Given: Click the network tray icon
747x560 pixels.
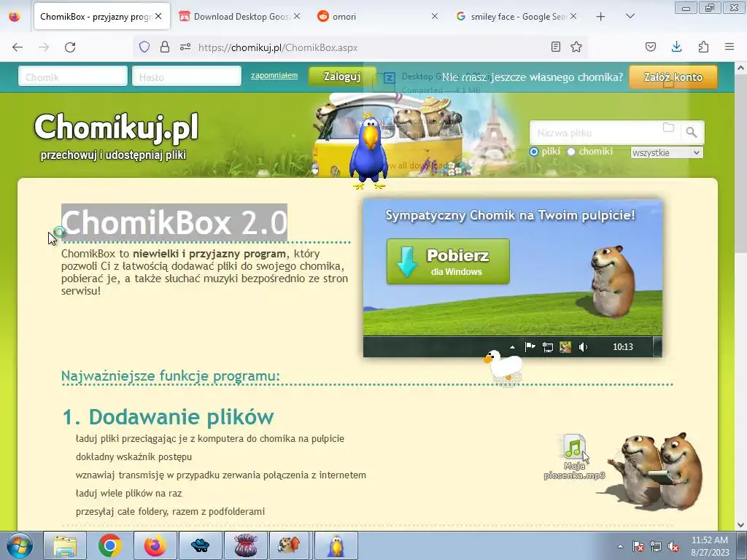Looking at the screenshot, I should [x=656, y=546].
